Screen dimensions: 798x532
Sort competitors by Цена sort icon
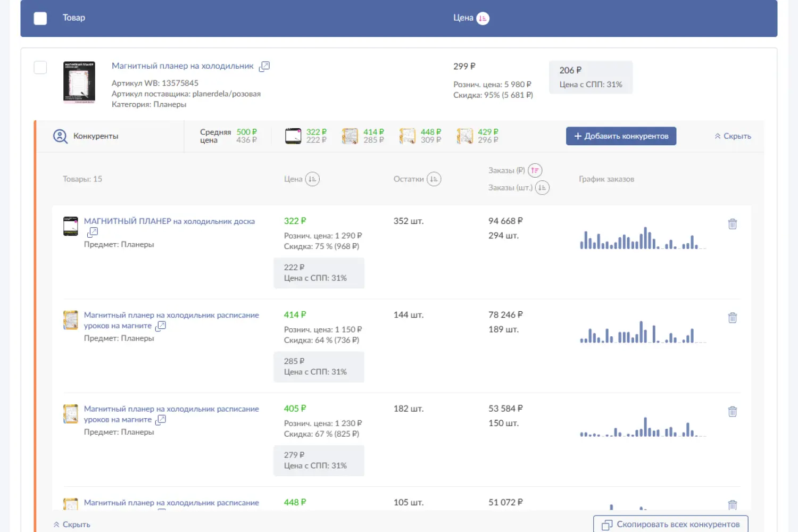click(312, 179)
